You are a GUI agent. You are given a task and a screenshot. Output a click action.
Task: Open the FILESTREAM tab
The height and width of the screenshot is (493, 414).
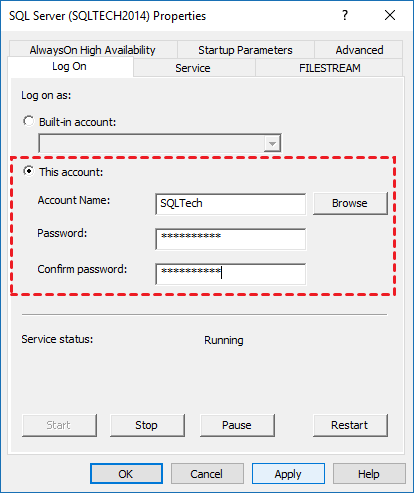[329, 68]
